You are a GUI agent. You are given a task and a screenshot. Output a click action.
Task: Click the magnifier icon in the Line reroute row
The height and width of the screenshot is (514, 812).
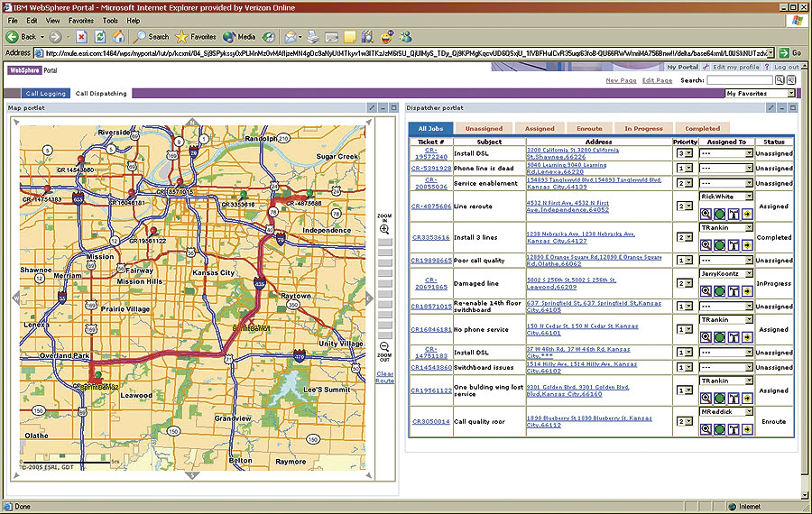click(706, 214)
